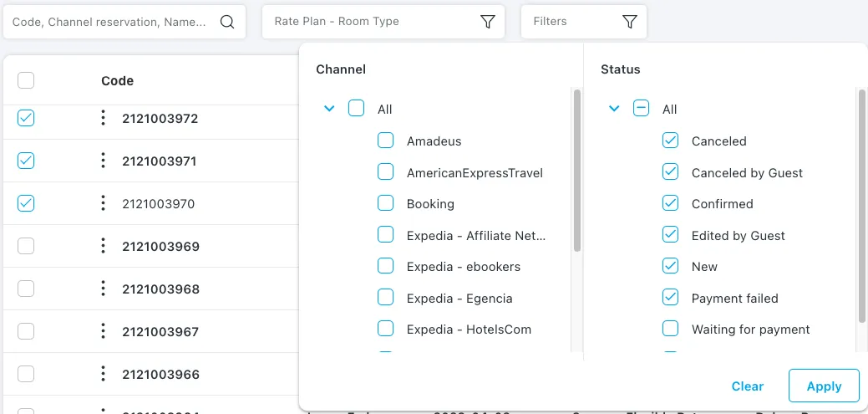Collapse the Channel All tree chevron
The width and height of the screenshot is (868, 414).
329,109
